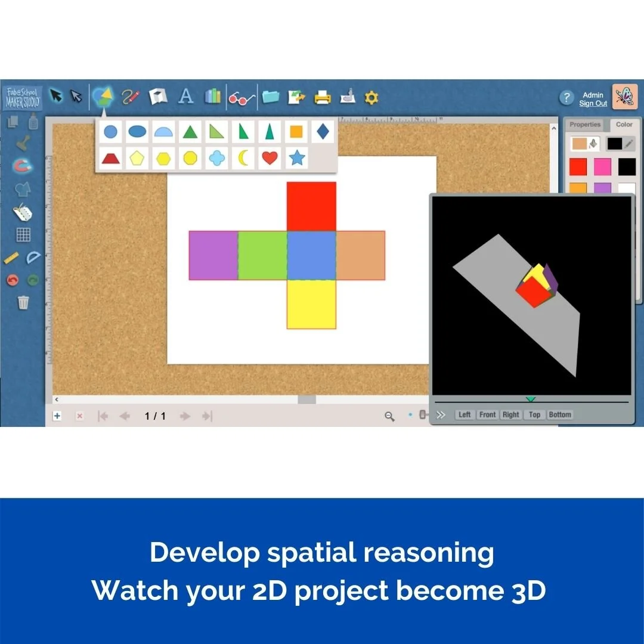The width and height of the screenshot is (644, 644).
Task: Click the zoom out magnifier icon
Action: (x=389, y=416)
